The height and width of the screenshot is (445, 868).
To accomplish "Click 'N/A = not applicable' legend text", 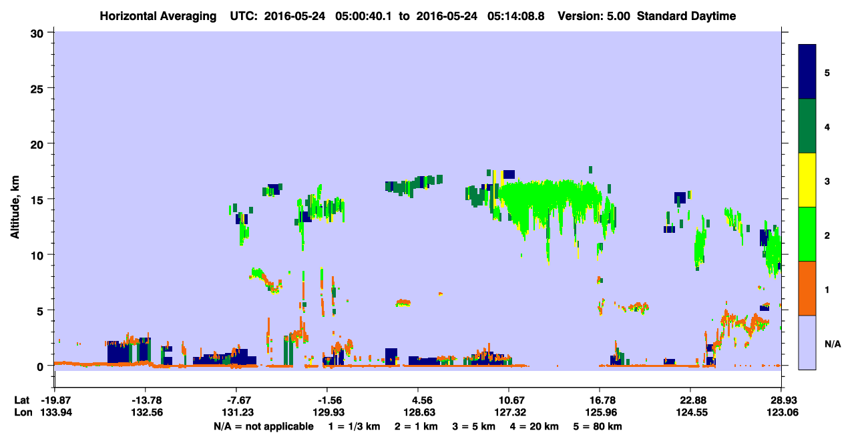I will [264, 426].
